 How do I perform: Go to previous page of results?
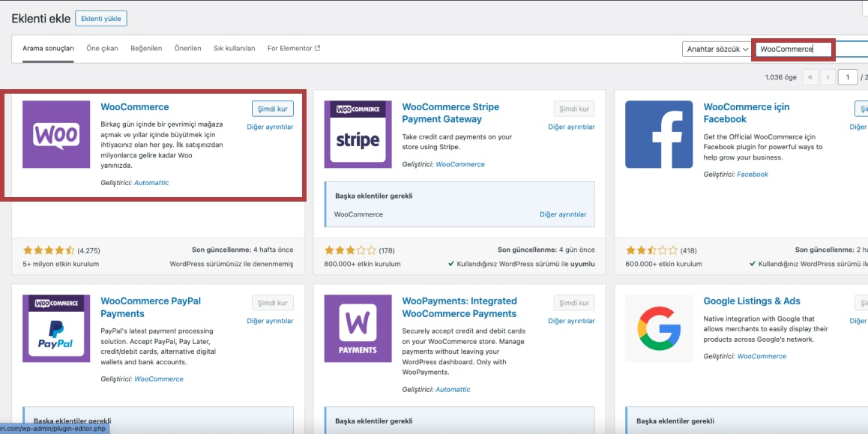click(x=828, y=77)
